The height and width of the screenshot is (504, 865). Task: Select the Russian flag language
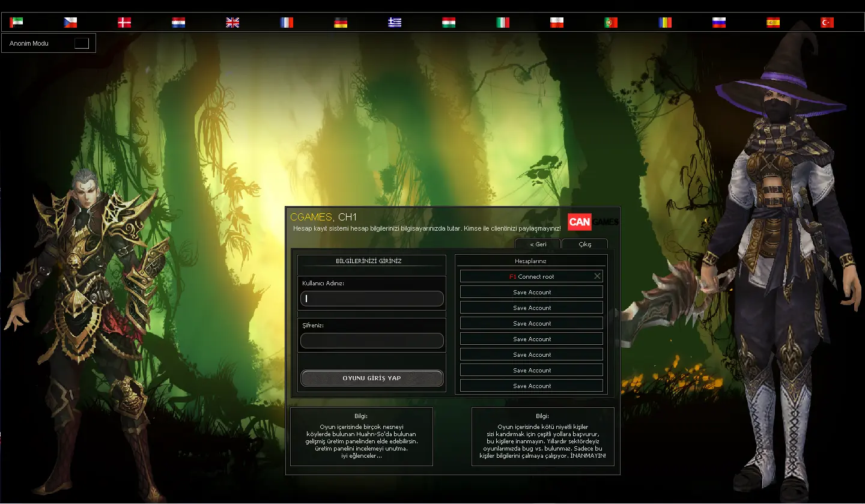point(719,22)
